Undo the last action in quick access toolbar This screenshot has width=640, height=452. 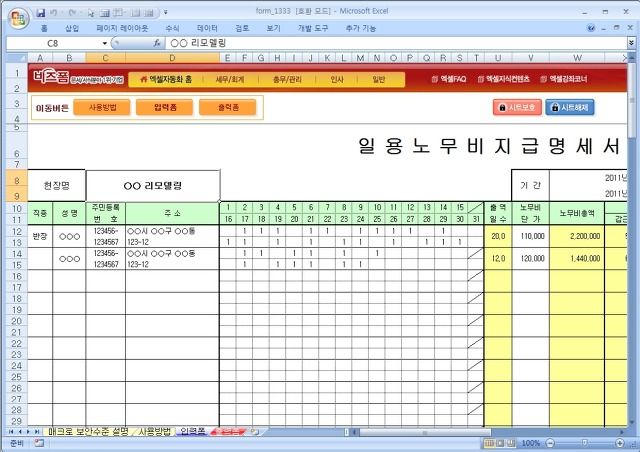pos(53,13)
